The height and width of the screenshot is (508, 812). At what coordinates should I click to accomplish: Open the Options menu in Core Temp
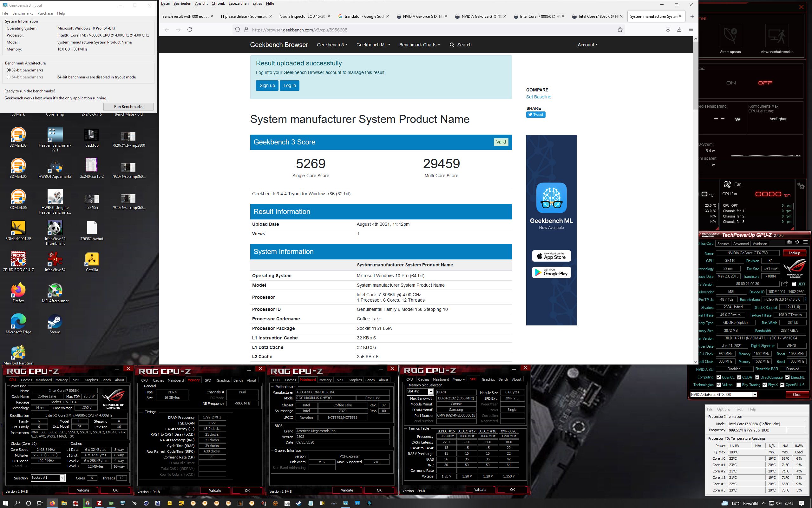click(x=724, y=409)
